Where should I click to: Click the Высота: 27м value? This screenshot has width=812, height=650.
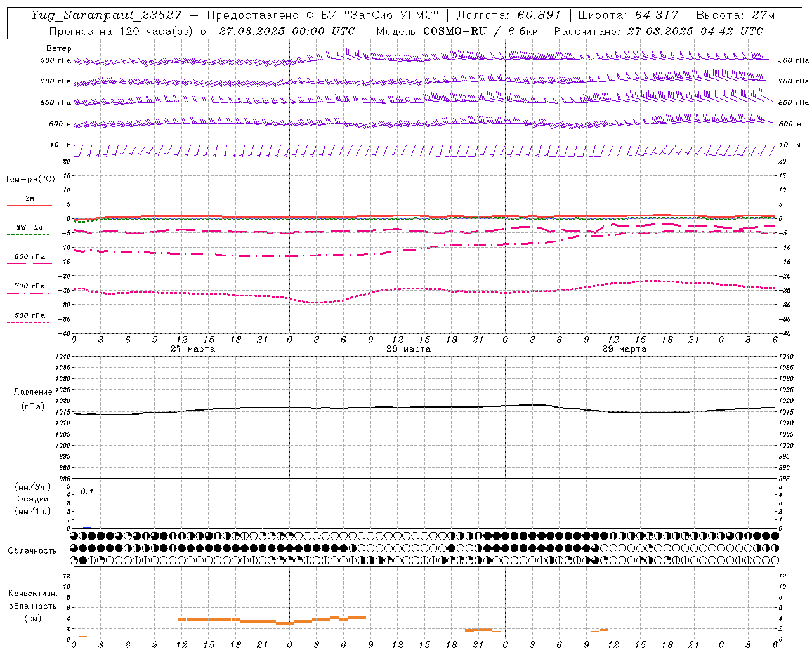point(735,15)
